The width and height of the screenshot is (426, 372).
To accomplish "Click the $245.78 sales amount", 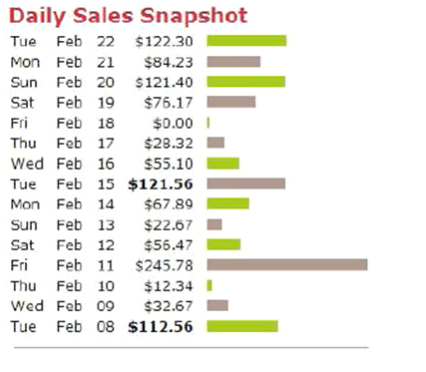I will pyautogui.click(x=164, y=266).
